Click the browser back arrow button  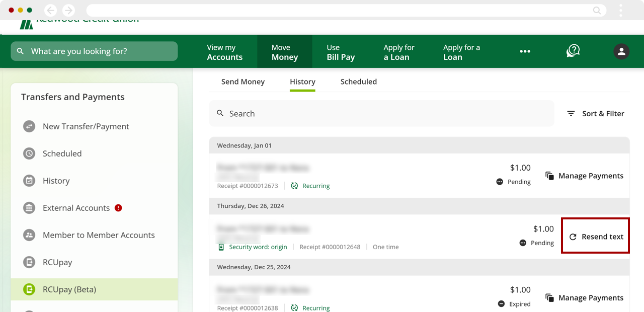coord(50,10)
